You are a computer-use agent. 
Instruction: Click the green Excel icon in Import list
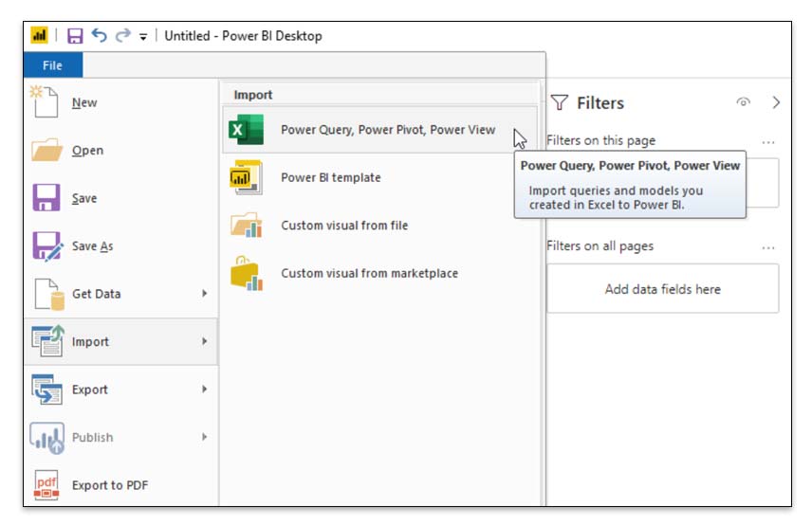247,129
